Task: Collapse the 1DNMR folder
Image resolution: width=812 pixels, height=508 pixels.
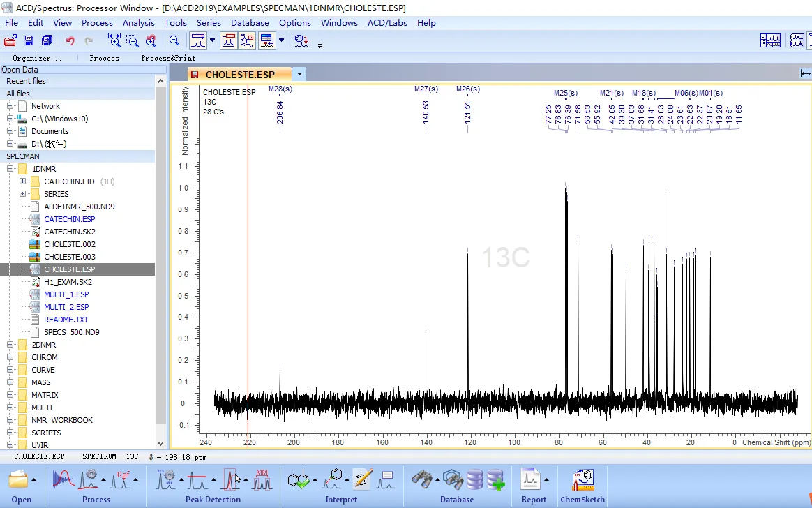Action: click(x=10, y=169)
